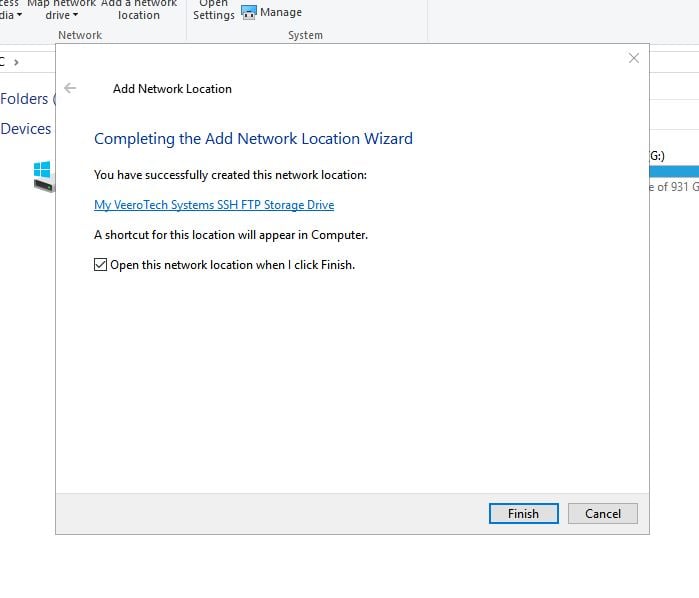Click the open-location checkbox label text
The height and width of the screenshot is (598, 699).
tap(232, 265)
